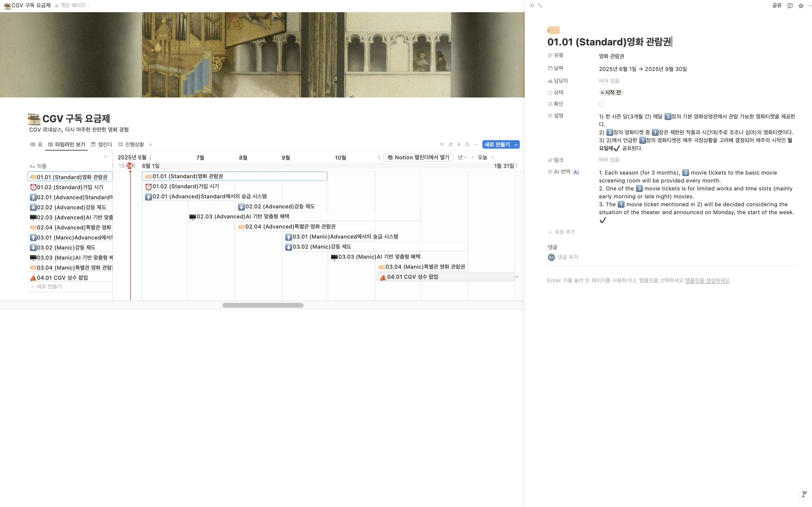Click 속성 추가 to add a property

pyautogui.click(x=562, y=232)
